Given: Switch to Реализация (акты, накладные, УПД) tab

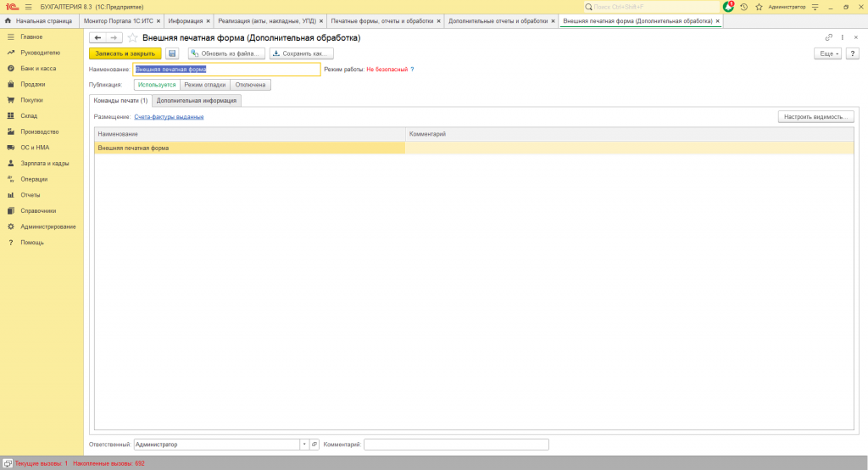Looking at the screenshot, I should click(267, 21).
